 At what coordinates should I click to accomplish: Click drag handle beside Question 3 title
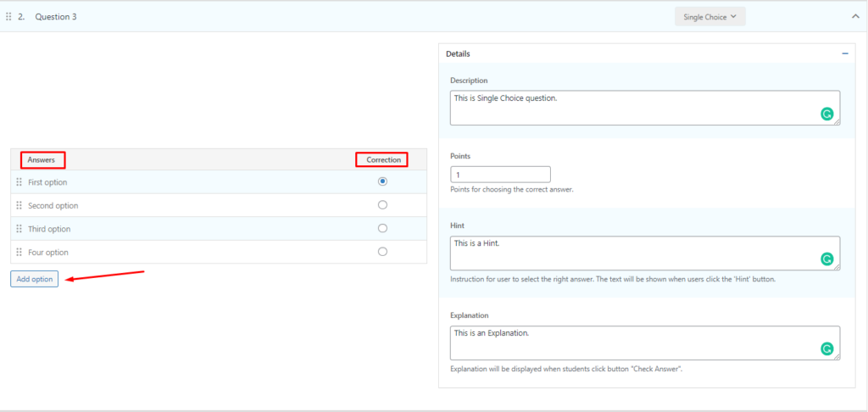pos(8,16)
